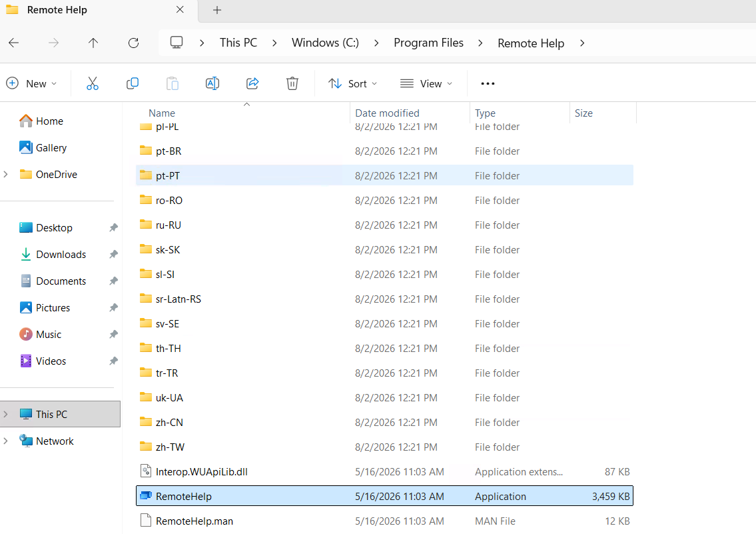This screenshot has width=756, height=534.
Task: Go back with the left arrow
Action: point(13,43)
